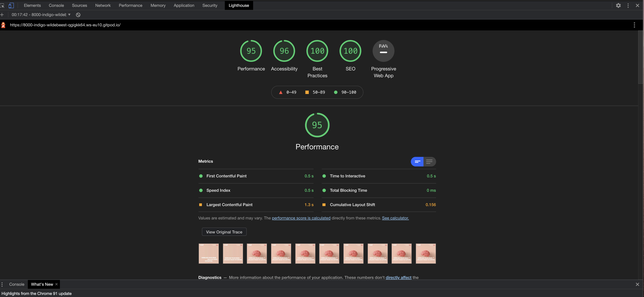Open the Security tab
Viewport: 644px width, 297px height.
tap(210, 5)
